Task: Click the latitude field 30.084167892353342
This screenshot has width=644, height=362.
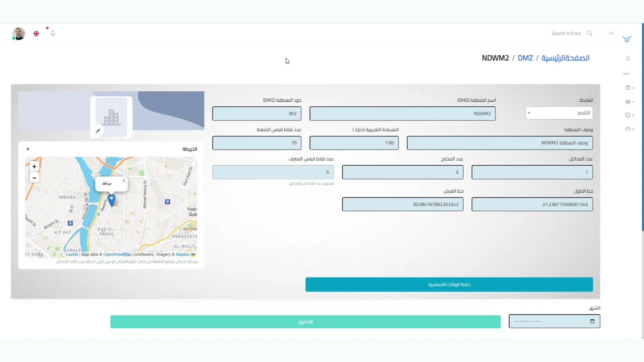Action: tap(402, 204)
